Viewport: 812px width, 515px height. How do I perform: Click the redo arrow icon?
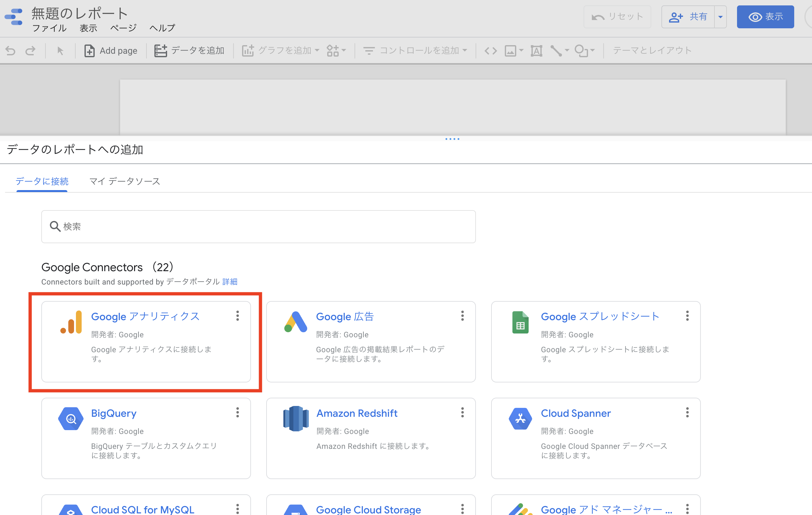click(x=30, y=51)
